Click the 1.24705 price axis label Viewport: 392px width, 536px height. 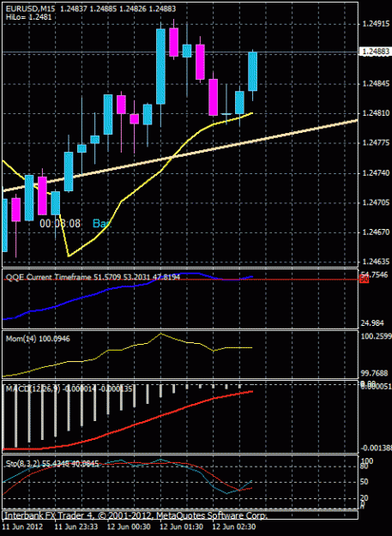coord(376,202)
